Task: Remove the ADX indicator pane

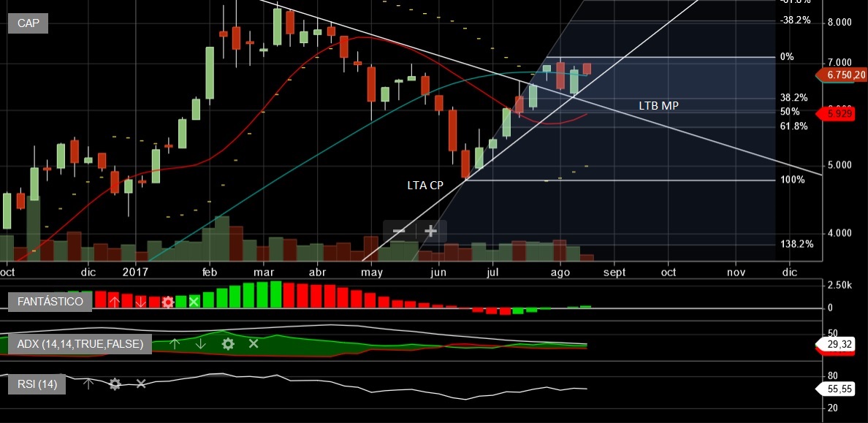Action: (254, 344)
